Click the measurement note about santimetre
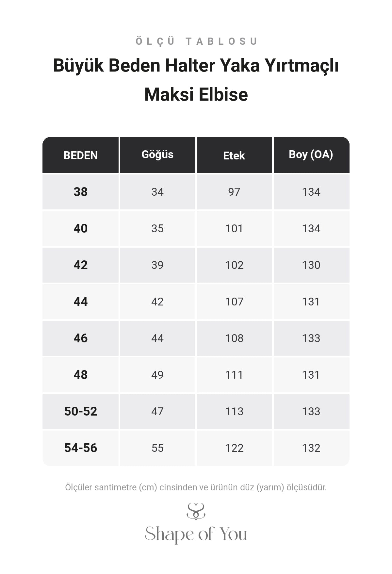Viewport: 392px width, 574px height. [x=196, y=487]
